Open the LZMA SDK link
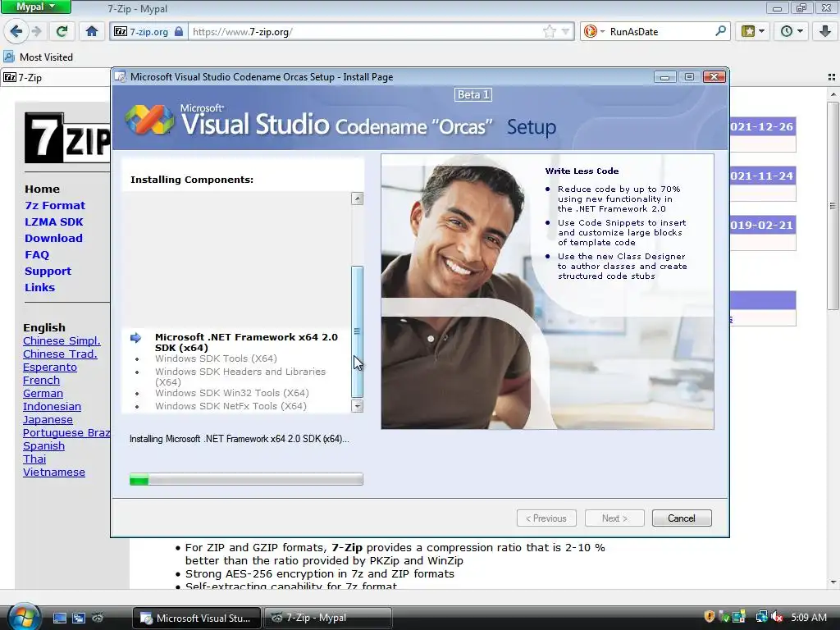The width and height of the screenshot is (840, 630). 53,221
